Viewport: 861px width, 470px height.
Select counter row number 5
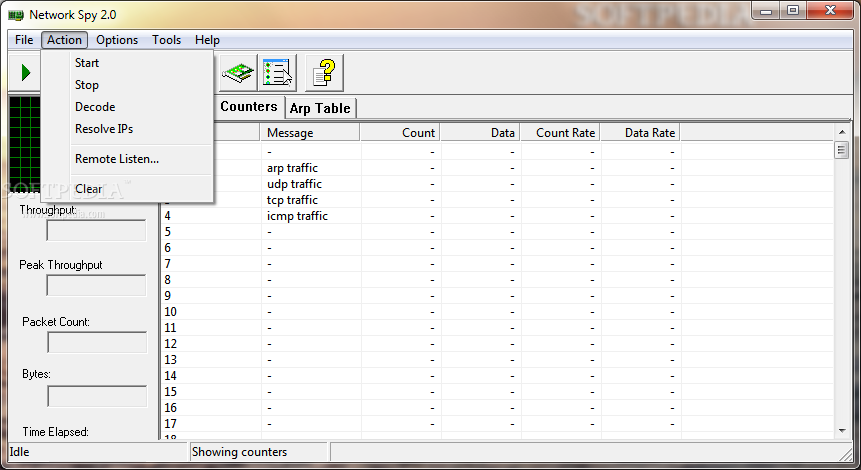497,232
